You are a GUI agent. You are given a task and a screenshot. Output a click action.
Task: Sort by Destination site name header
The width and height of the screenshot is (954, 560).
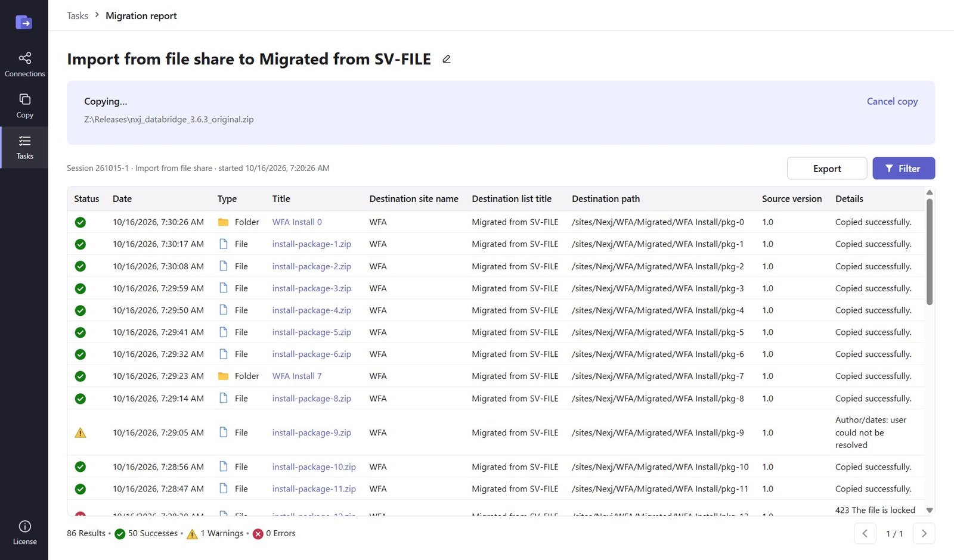coord(414,199)
